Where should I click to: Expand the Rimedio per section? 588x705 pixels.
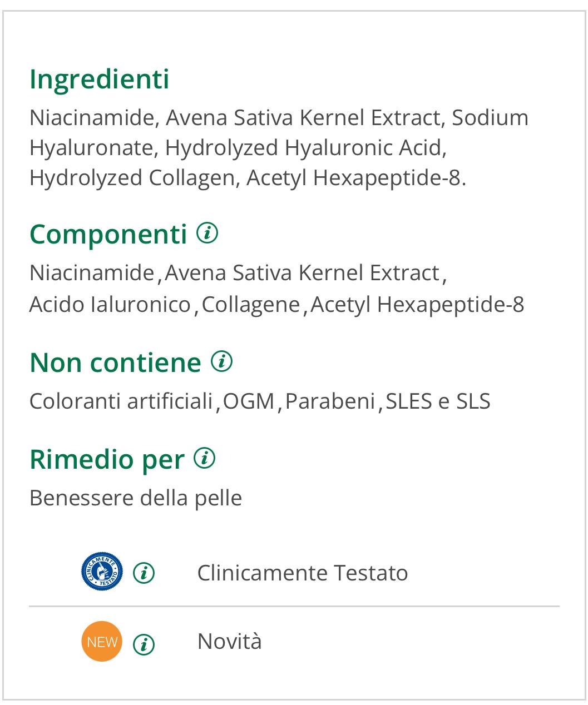107,460
